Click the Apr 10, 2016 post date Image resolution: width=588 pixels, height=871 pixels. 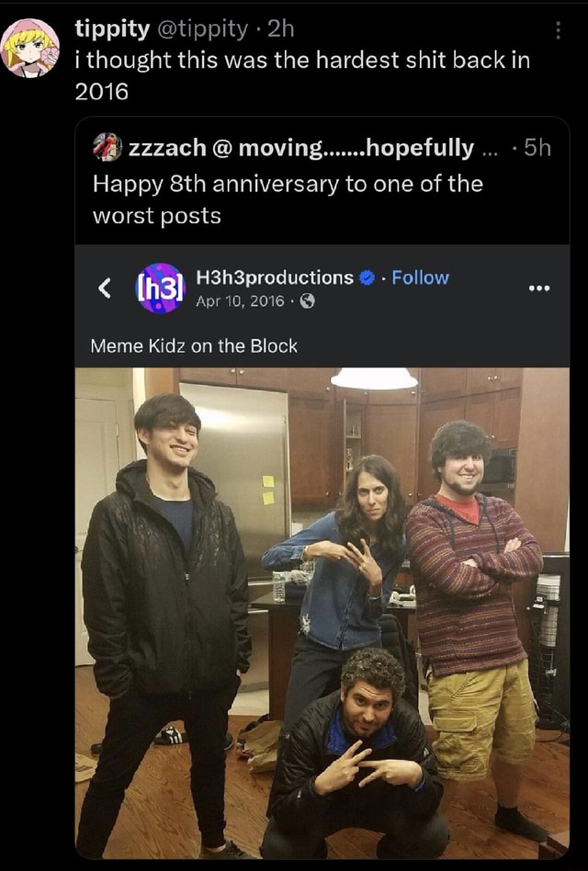click(x=240, y=300)
